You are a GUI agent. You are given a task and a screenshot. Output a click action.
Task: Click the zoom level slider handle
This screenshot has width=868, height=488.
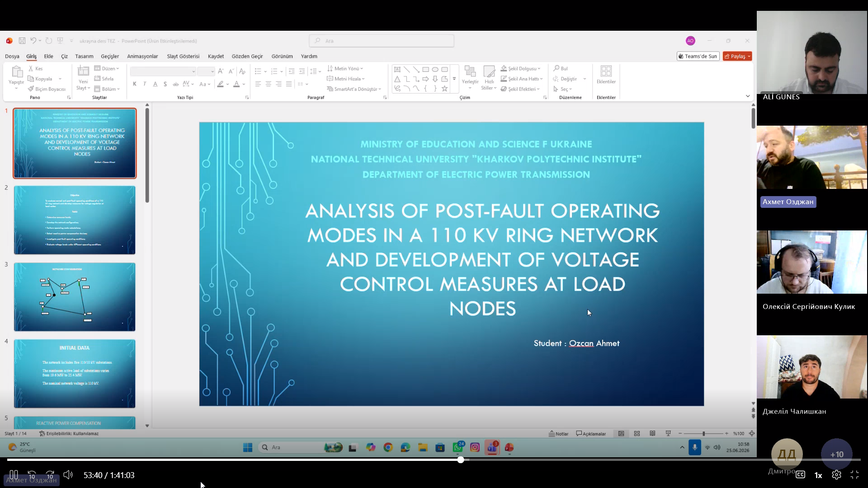click(703, 434)
